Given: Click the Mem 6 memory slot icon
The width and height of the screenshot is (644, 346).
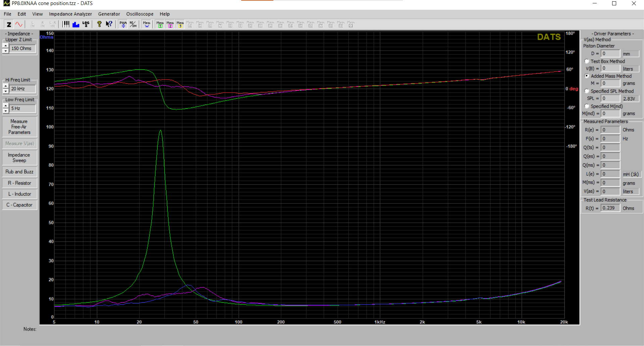Looking at the screenshot, I should [x=210, y=24].
